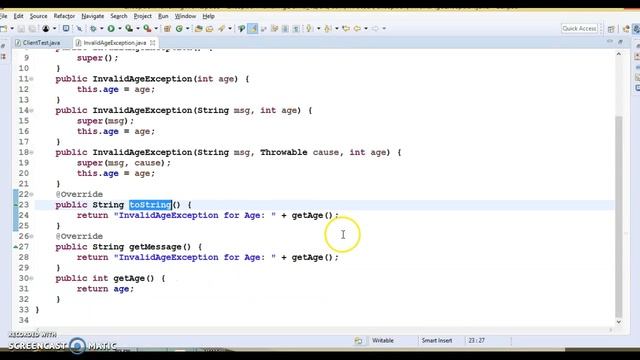The width and height of the screenshot is (640, 360).
Task: Click the override indicator on line 27
Action: [x=16, y=247]
